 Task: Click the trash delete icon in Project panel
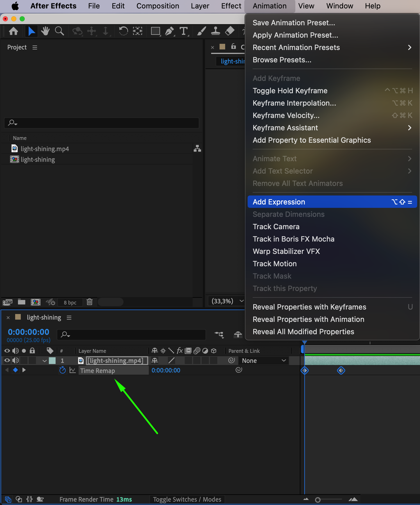[x=90, y=302]
